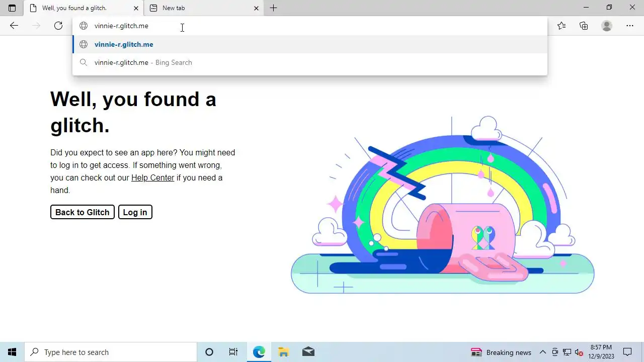Click the Meet Now tray icon
The image size is (644, 362).
[555, 352]
